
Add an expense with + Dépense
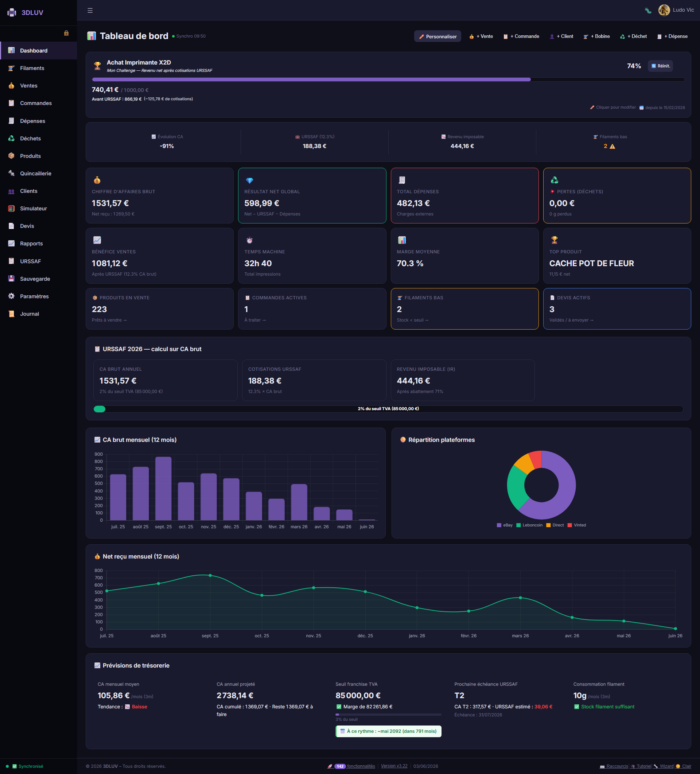pos(672,36)
